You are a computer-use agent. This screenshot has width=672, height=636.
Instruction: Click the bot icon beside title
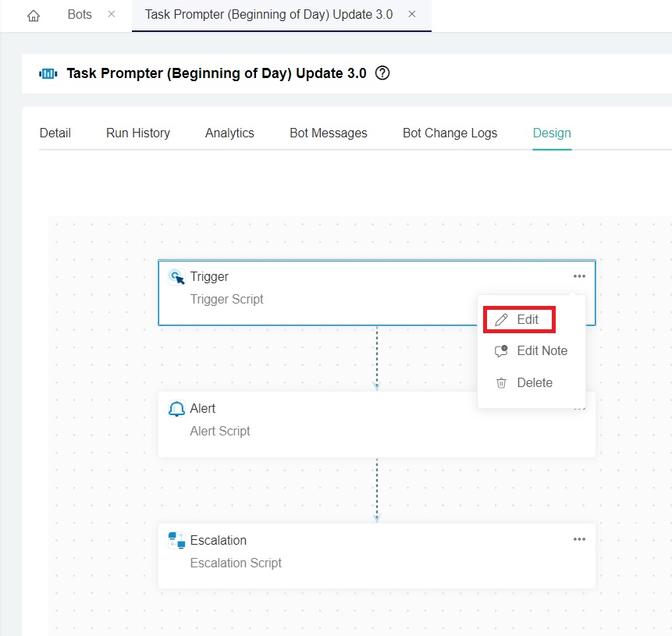click(48, 74)
